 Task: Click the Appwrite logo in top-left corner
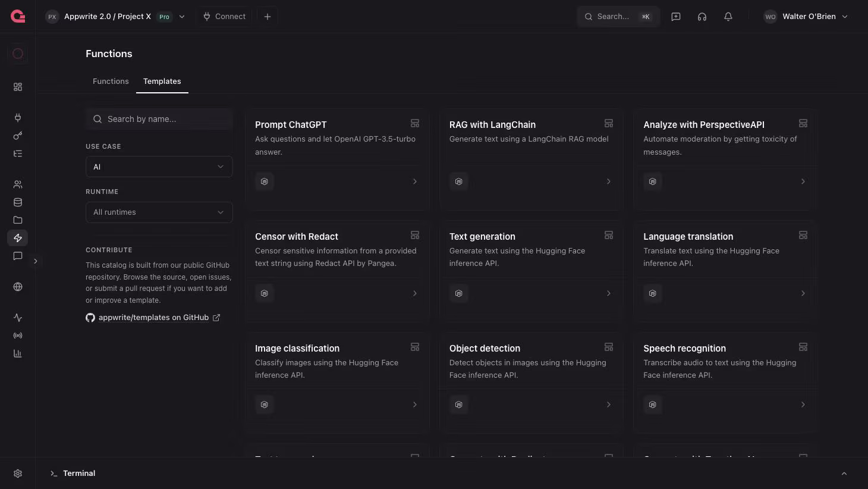coord(18,17)
